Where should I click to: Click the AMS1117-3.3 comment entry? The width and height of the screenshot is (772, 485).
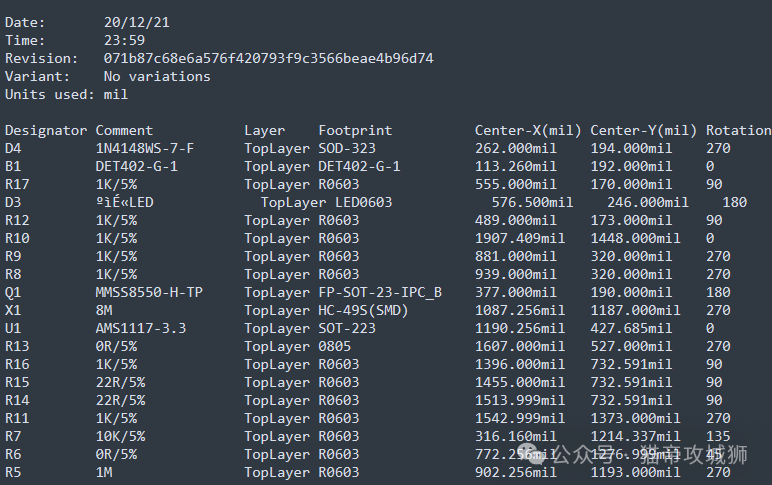(x=141, y=328)
